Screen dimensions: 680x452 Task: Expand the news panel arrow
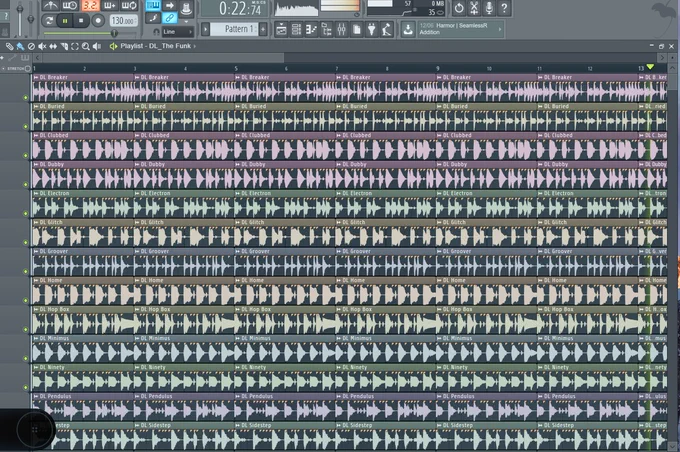500,29
